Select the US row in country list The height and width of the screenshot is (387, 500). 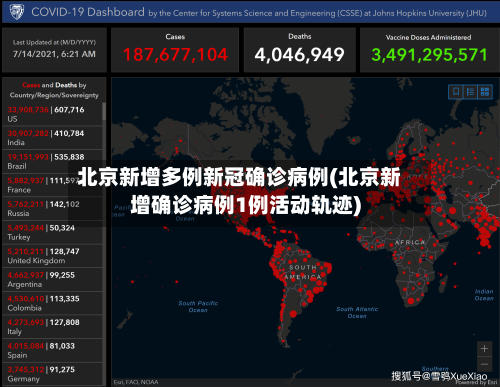coord(53,114)
